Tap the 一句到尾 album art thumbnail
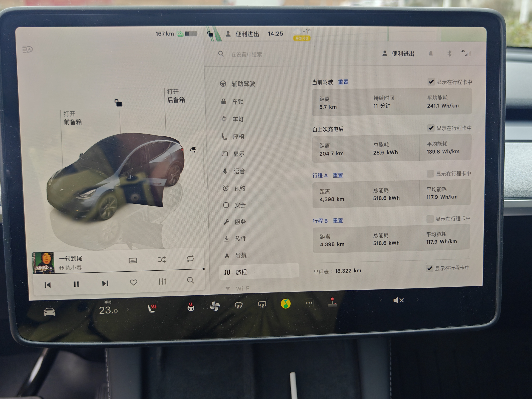Image resolution: width=532 pixels, height=399 pixels. [43, 263]
